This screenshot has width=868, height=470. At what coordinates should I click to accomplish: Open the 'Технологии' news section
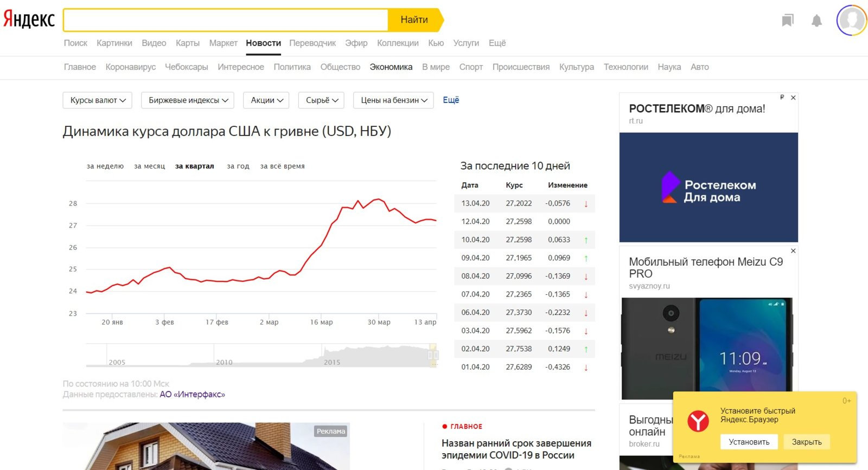click(626, 67)
